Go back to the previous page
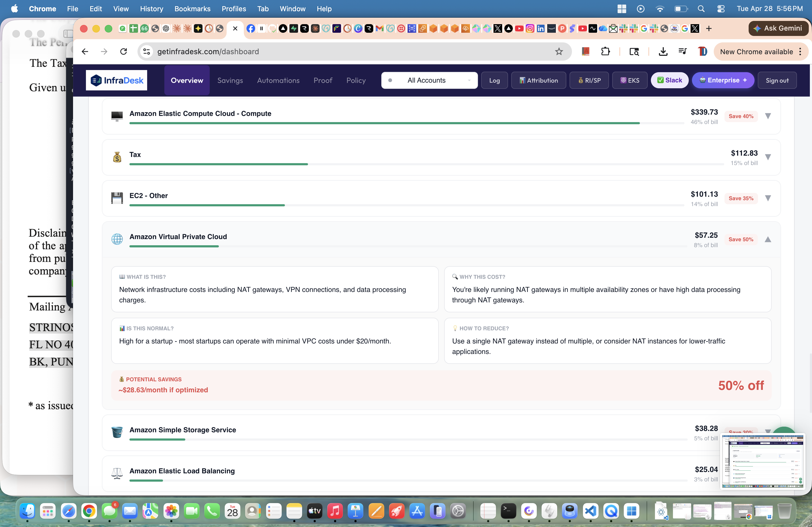Viewport: 812px width, 527px height. click(85, 52)
